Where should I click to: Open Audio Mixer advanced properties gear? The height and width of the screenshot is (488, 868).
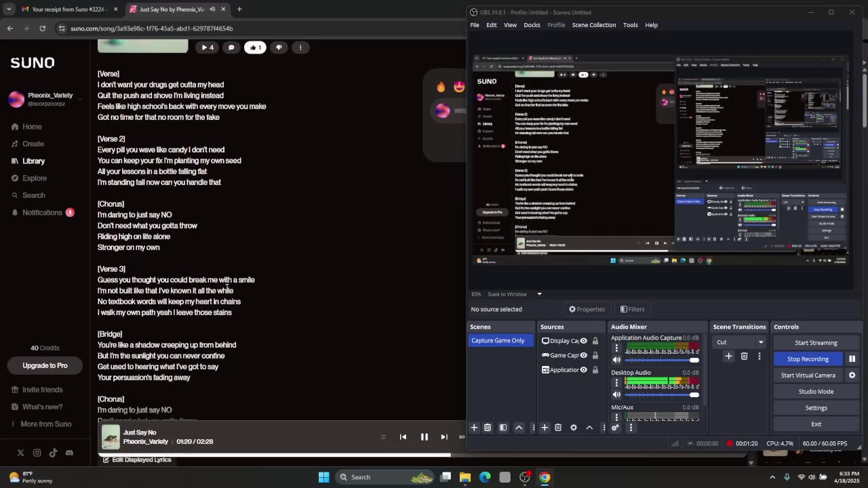[x=615, y=428]
